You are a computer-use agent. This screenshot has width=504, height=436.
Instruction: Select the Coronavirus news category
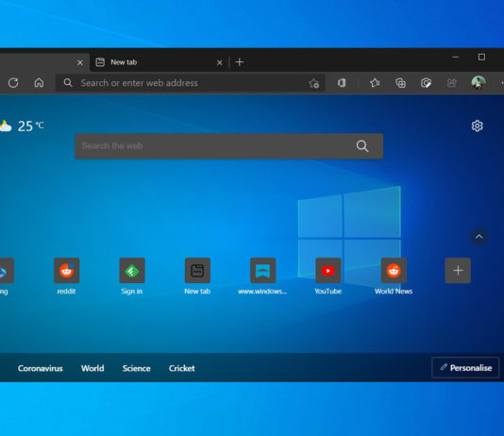[41, 368]
